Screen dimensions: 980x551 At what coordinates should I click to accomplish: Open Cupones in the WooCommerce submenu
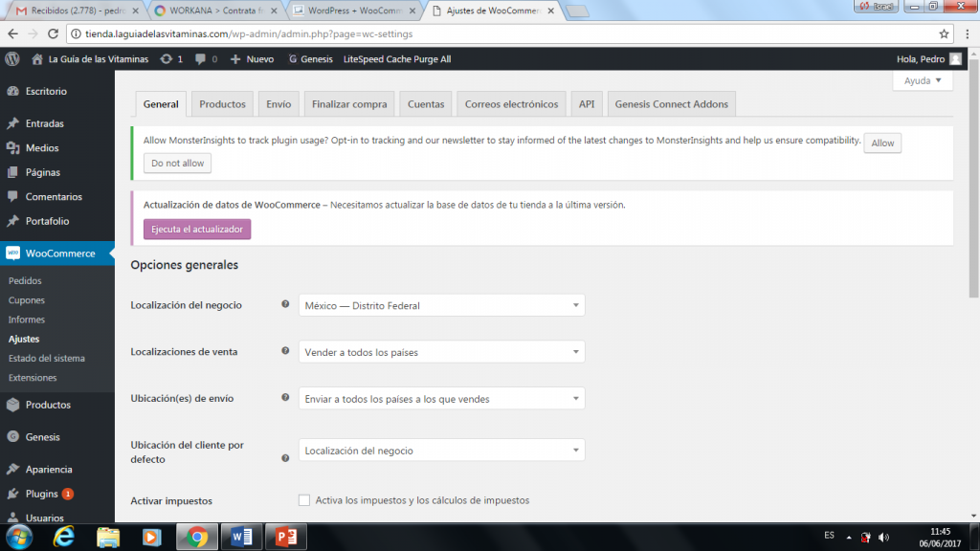point(26,300)
